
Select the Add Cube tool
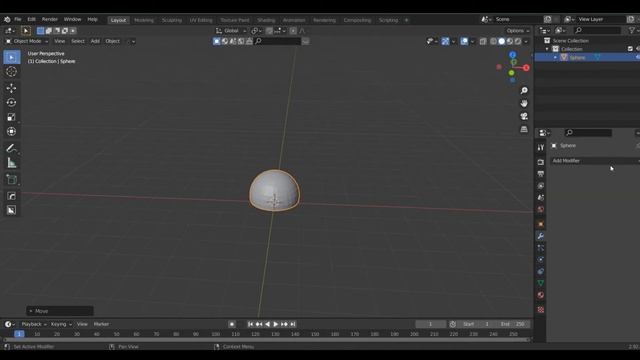coord(11,180)
